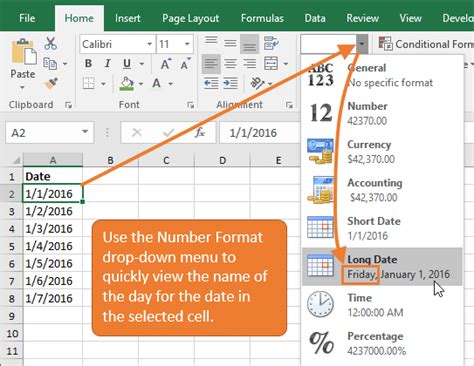Viewport: 474px width, 366px height.
Task: Toggle Underline formatting
Action: click(x=127, y=63)
